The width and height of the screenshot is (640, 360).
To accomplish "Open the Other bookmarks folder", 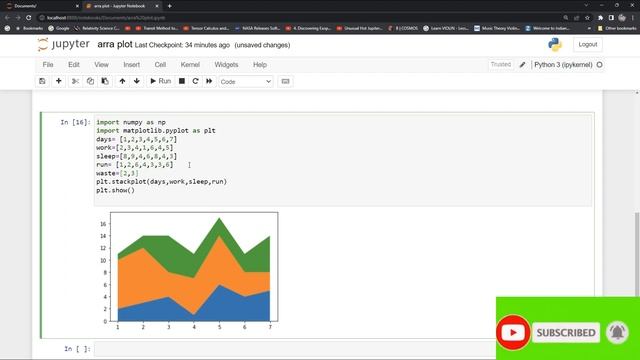I will [617, 29].
